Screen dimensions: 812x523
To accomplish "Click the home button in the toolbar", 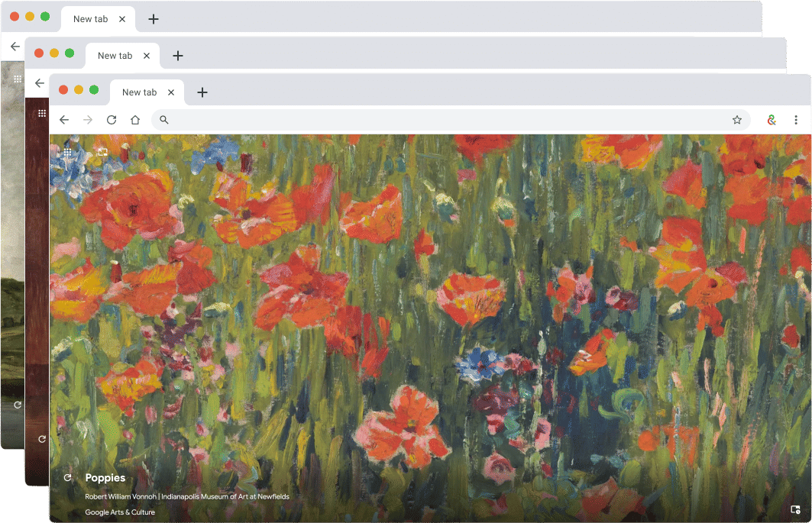I will click(135, 120).
